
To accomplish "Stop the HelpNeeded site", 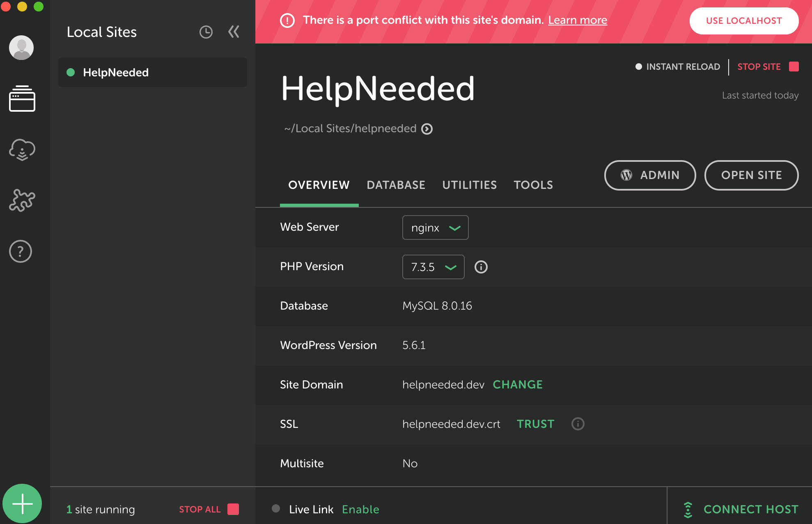I will click(x=767, y=67).
